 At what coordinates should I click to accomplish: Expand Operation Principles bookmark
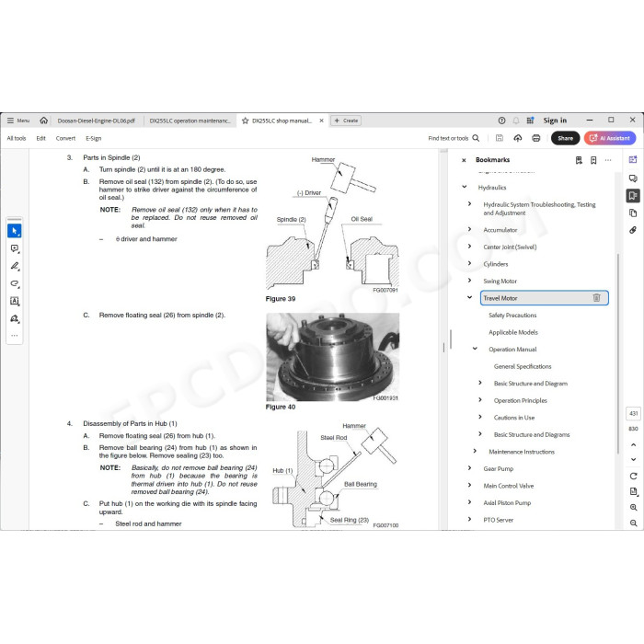pos(480,399)
